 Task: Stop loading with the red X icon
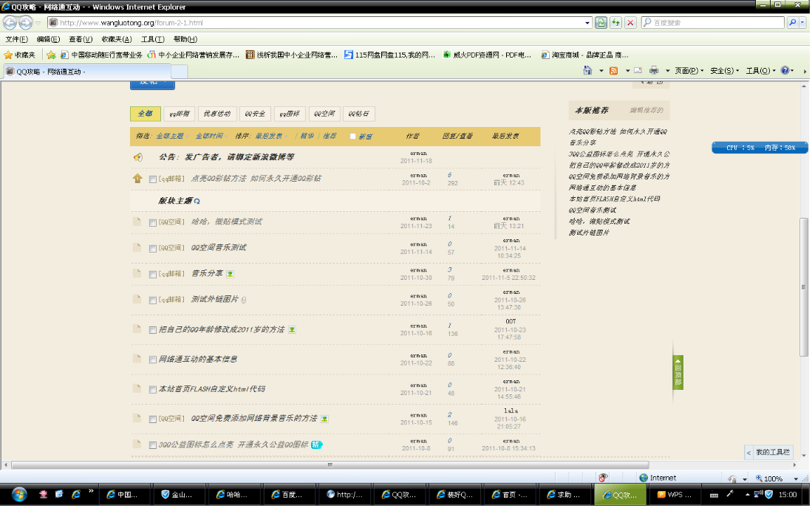click(x=630, y=23)
